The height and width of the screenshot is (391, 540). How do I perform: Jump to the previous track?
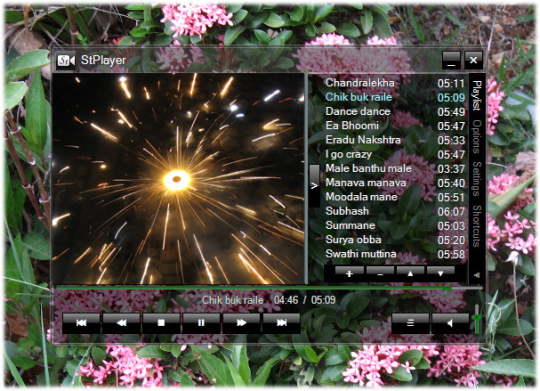click(81, 323)
